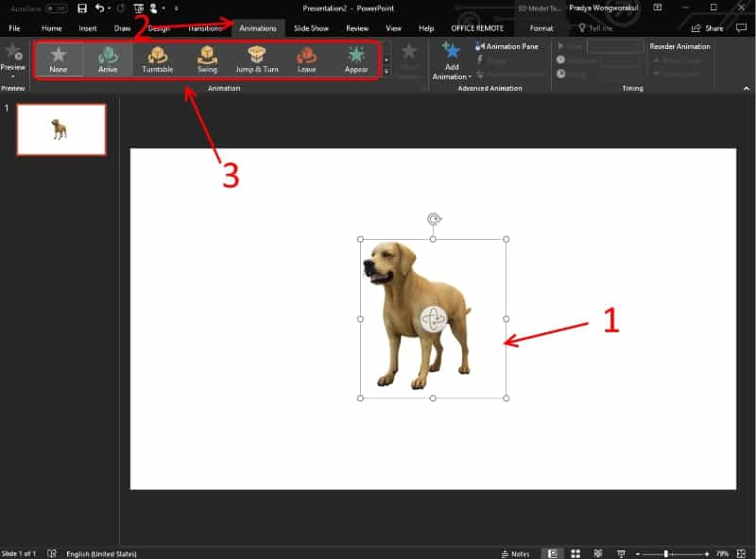Select the Turntable animation effect
The width and height of the screenshot is (756, 559).
coord(157,59)
